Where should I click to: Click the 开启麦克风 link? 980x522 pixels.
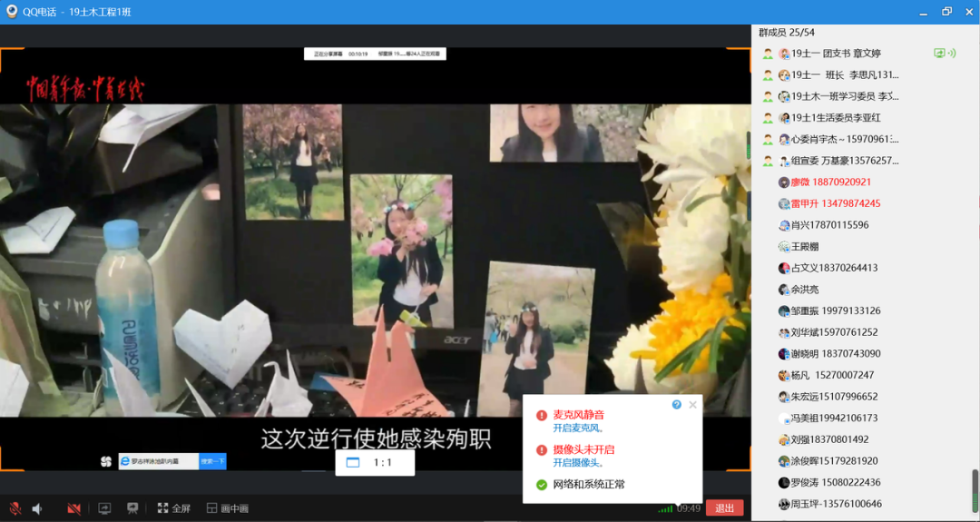578,428
